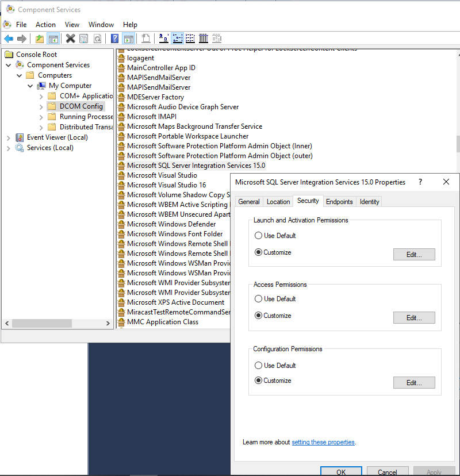460x476 pixels.
Task: Select Use Default for Configuration Permissions
Action: coord(258,365)
